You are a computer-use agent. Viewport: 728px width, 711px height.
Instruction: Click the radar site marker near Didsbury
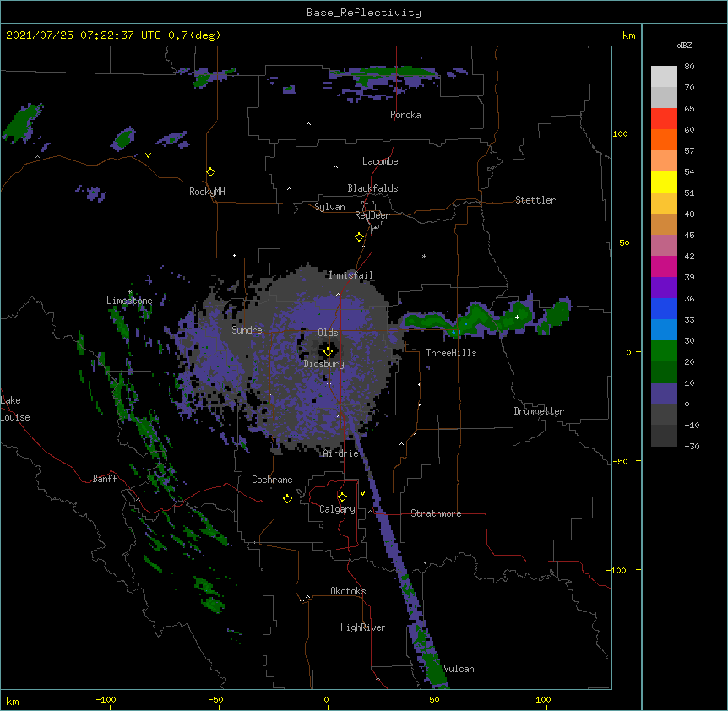(328, 352)
